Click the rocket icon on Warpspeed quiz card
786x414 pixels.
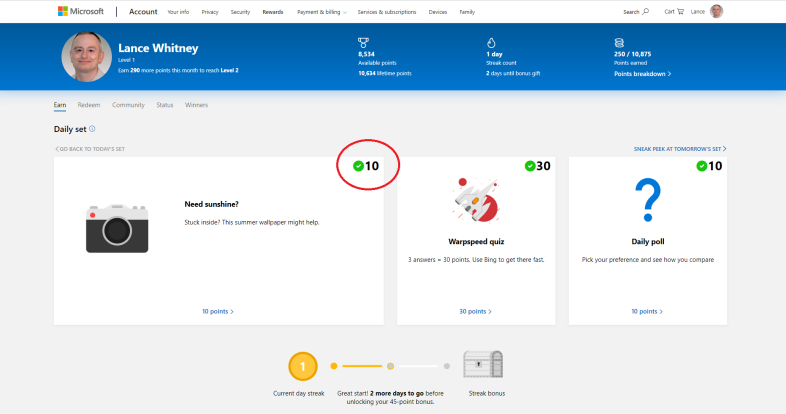476,199
